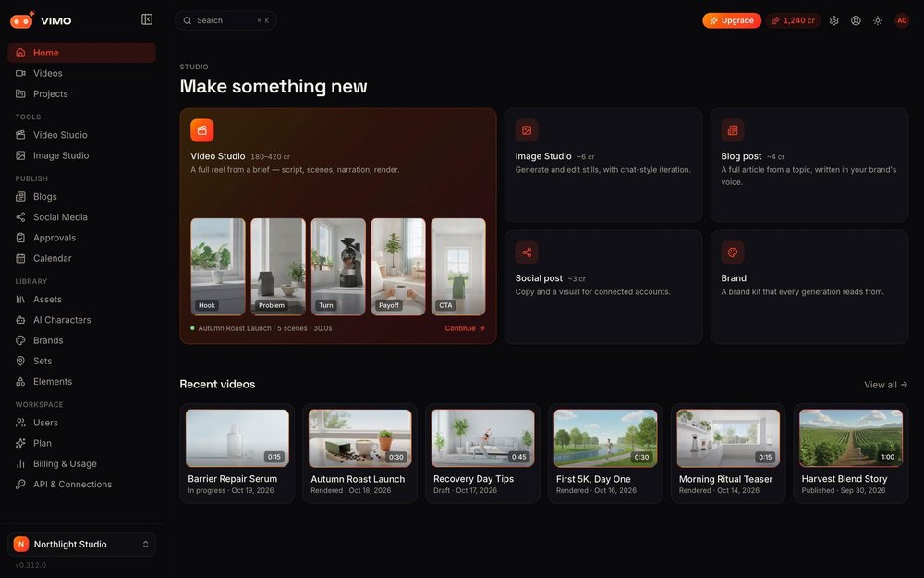Viewport: 924px width, 578px height.
Task: Open the Autumn Roast Launch video card
Action: 360,453
